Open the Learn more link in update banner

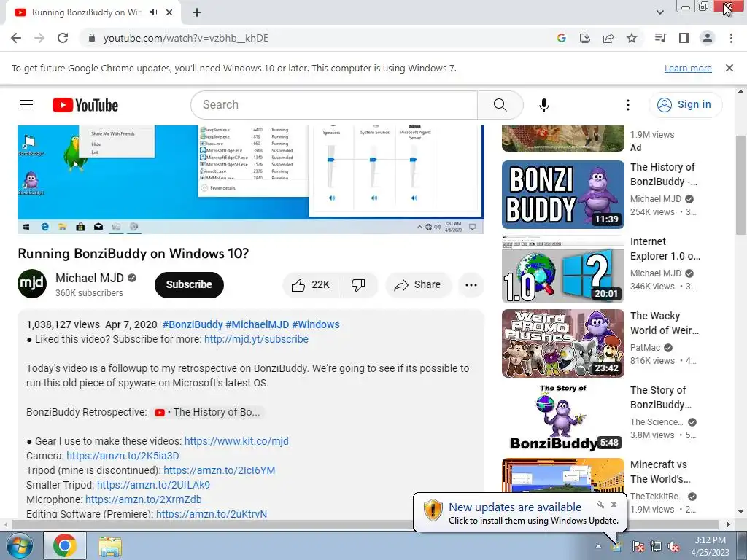(688, 68)
